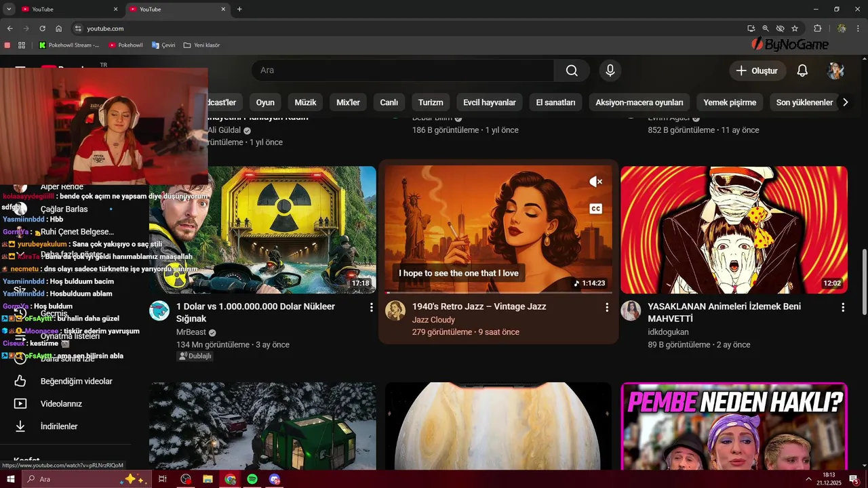Image resolution: width=868 pixels, height=488 pixels.
Task: Select the Oyun category chip
Action: point(265,102)
